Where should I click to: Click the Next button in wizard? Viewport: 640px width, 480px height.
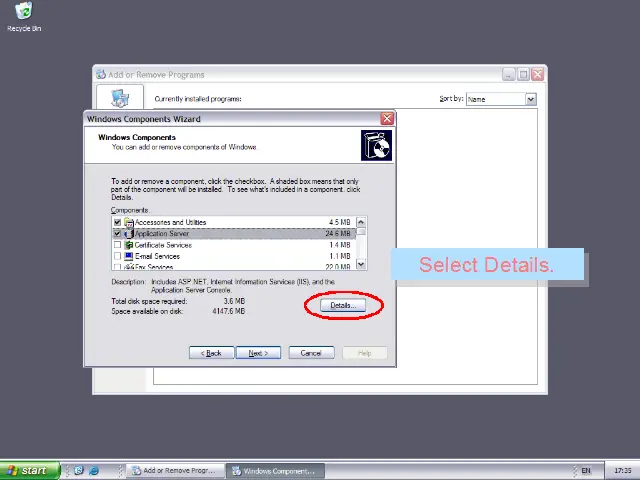258,353
